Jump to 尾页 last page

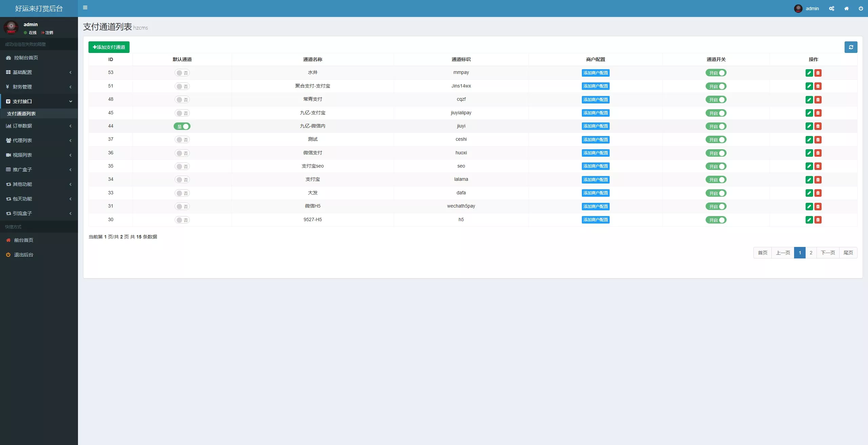[848, 253]
